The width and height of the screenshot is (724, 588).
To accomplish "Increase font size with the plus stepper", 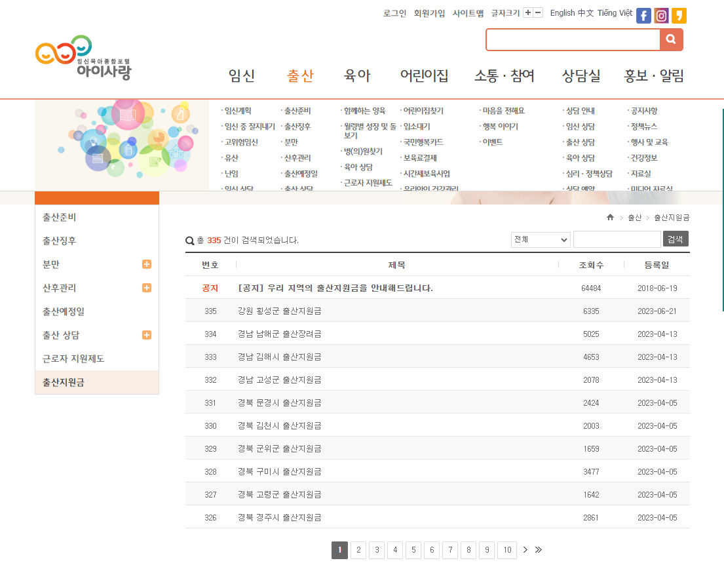I will pyautogui.click(x=528, y=12).
